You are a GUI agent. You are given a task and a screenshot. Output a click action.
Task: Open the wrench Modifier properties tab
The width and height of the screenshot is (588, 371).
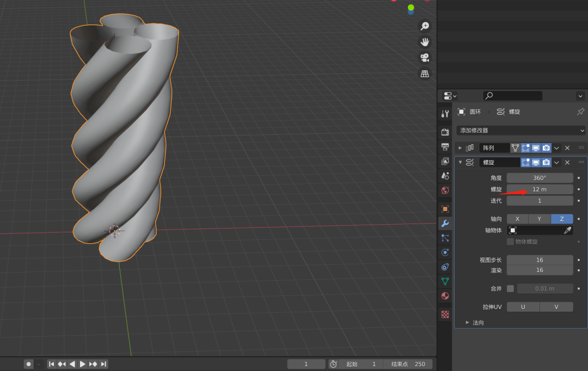pos(445,224)
